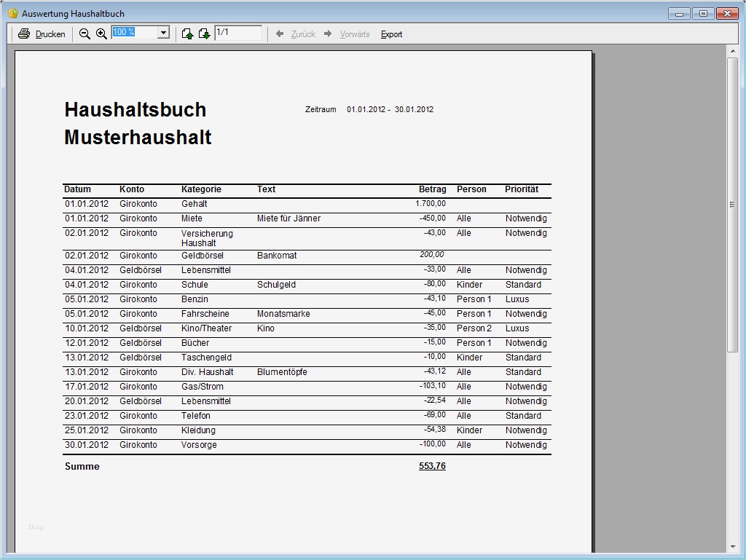Go to previous page with up-arrow icon
Screen dimensions: 746x560
click(x=187, y=33)
